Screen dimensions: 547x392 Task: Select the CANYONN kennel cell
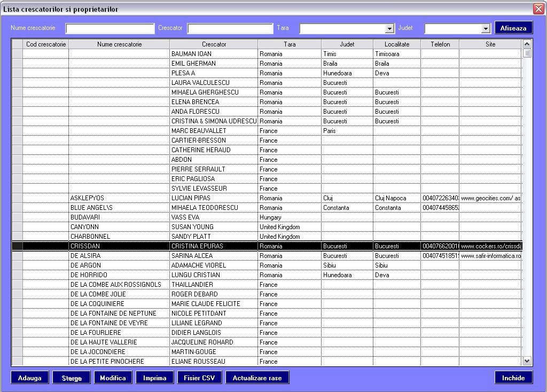point(119,226)
